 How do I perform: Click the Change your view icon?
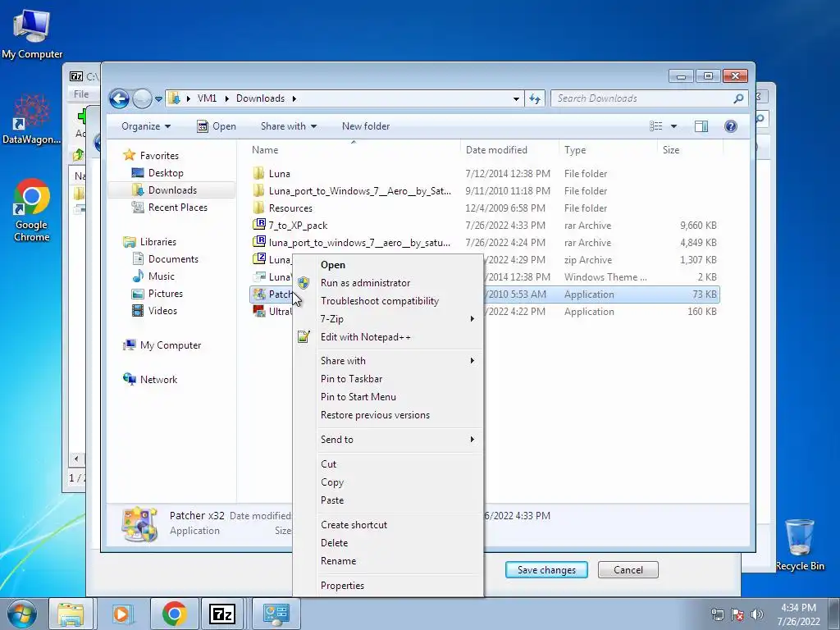[x=655, y=126]
